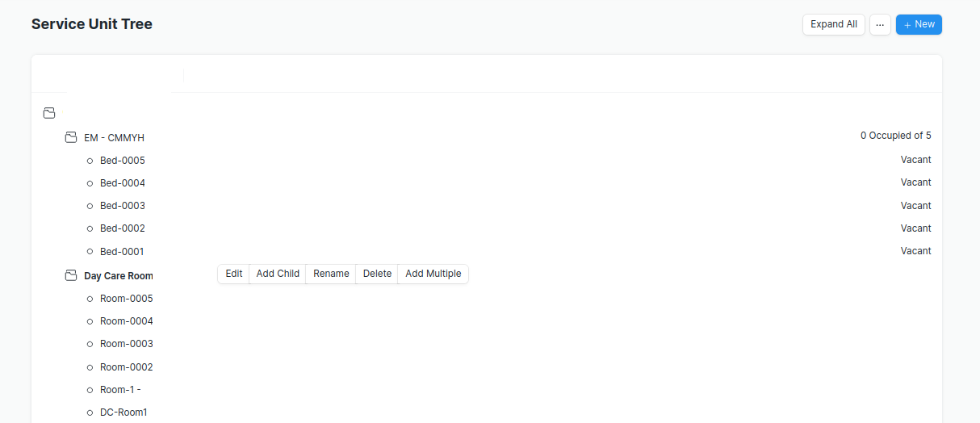Open the Bed-0003 tree item
Viewport: 980px width, 423px height.
pyautogui.click(x=123, y=206)
